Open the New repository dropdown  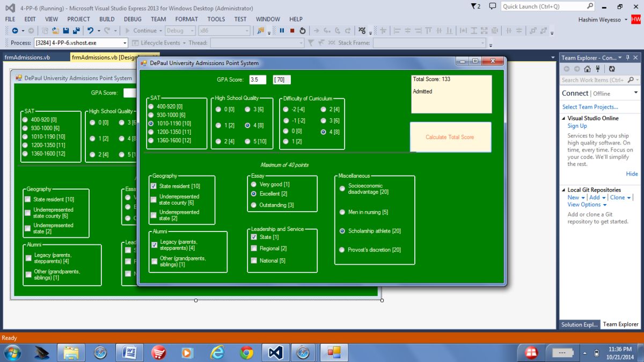click(x=575, y=197)
